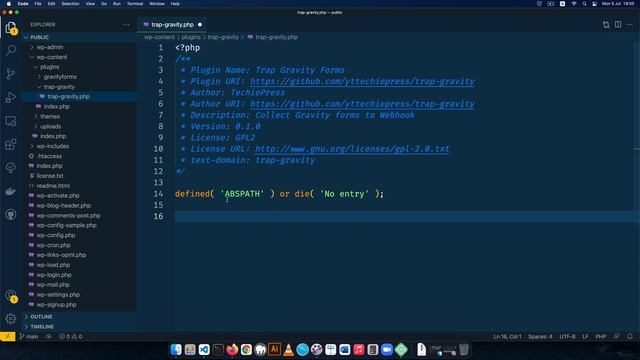Click errors and warnings status bar item
The width and height of the screenshot is (640, 360).
(x=71, y=337)
